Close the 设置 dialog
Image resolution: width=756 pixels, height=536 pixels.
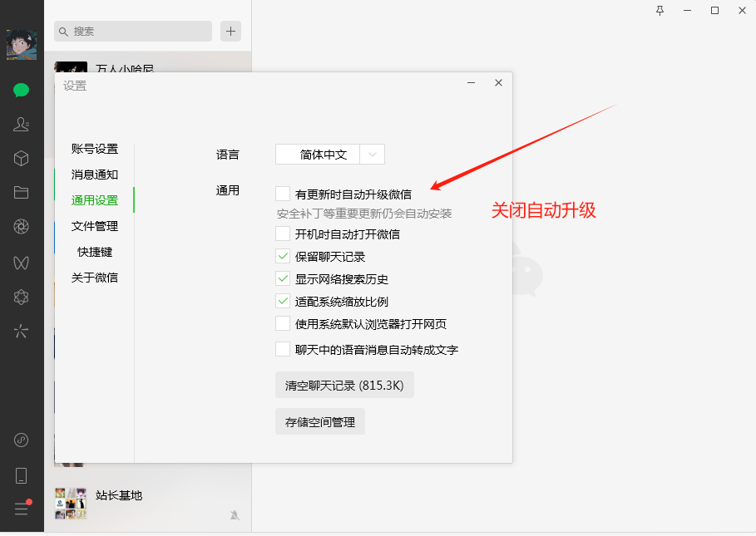pyautogui.click(x=498, y=83)
